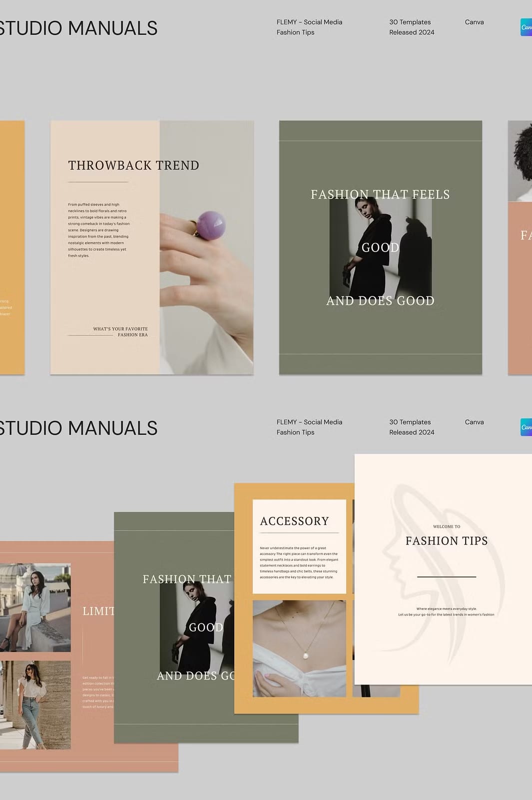Click the top 'Fashion Tips' subtitle
The width and height of the screenshot is (532, 800).
[295, 32]
